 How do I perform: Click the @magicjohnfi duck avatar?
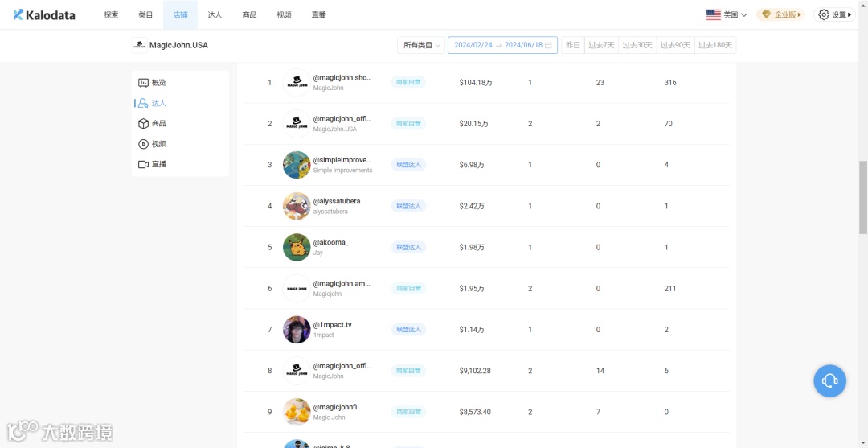pos(297,412)
